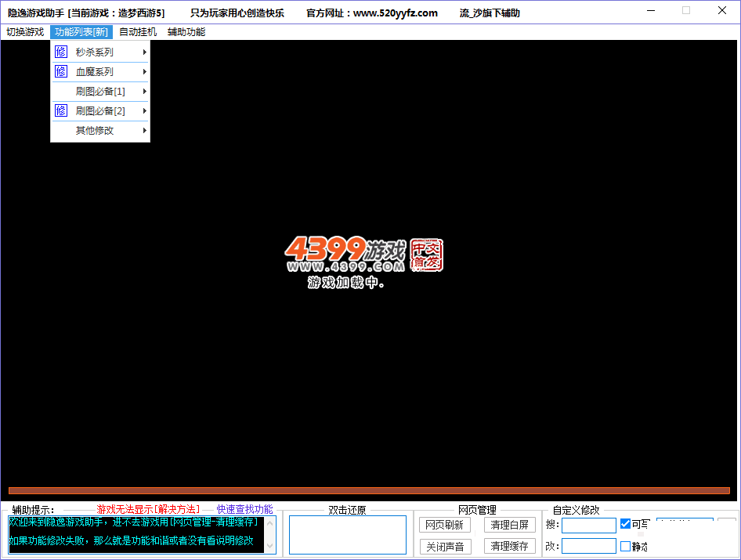
Task: Choose 刷图必备[2] from the menu
Action: (100, 111)
